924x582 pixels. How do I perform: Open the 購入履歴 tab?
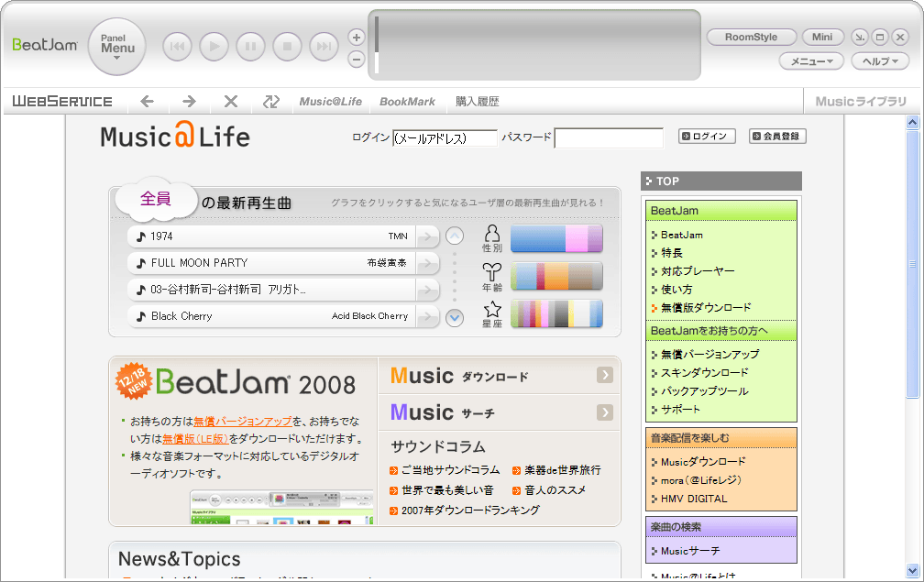478,102
